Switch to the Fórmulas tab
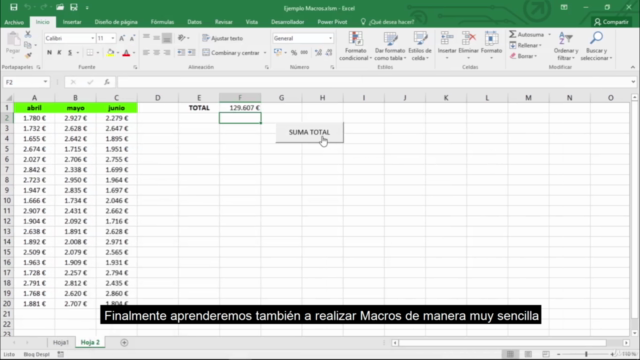The height and width of the screenshot is (360, 640). (162, 22)
